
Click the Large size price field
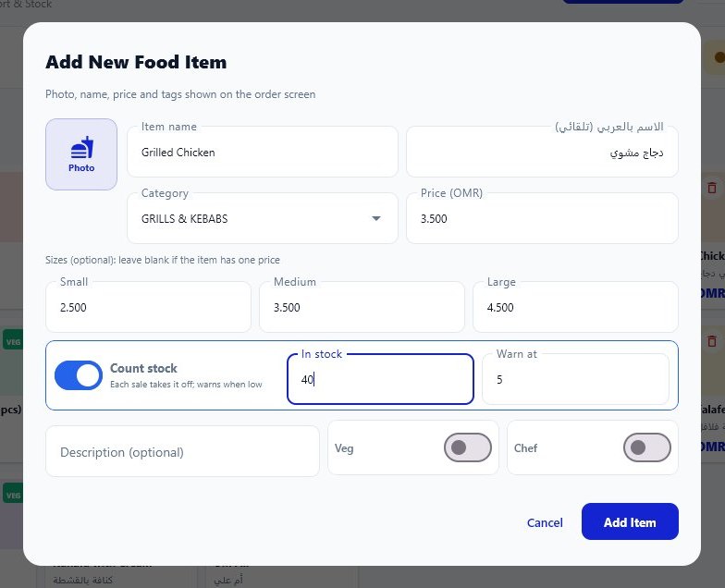(575, 307)
